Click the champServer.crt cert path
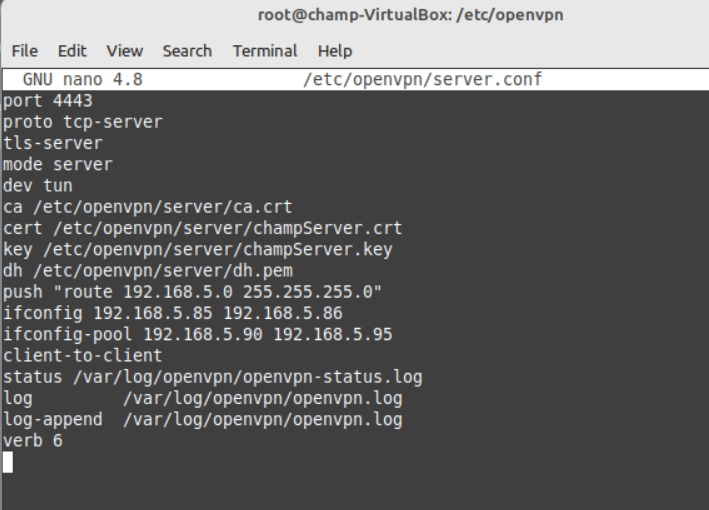Image resolution: width=709 pixels, height=510 pixels. tap(227, 228)
